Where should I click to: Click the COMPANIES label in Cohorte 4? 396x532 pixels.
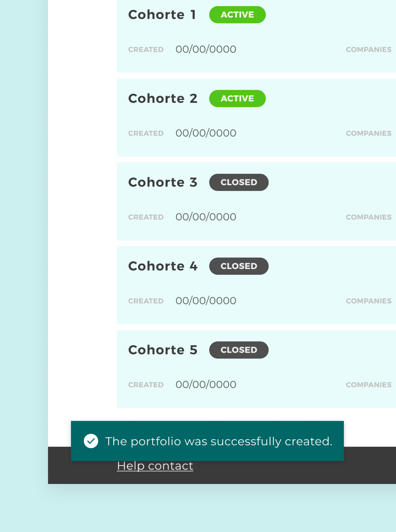pos(368,301)
